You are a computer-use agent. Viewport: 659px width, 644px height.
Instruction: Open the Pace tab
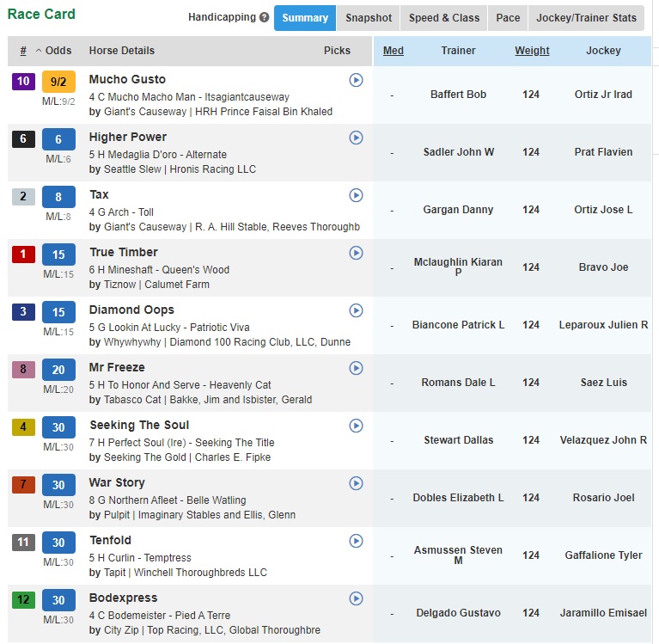coord(508,18)
